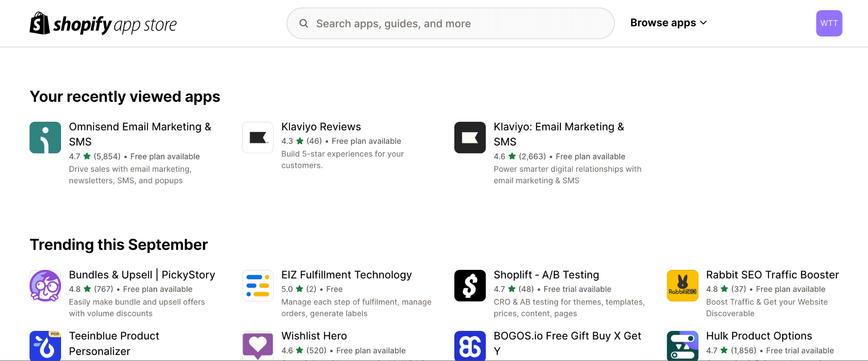Open the Hulk Product Options icon
The image size is (868, 361).
(x=682, y=346)
